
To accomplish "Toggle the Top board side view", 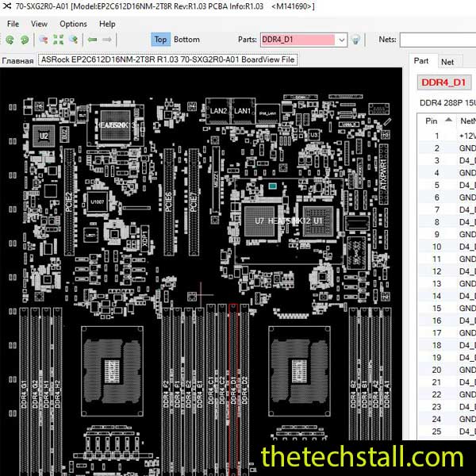I will (x=160, y=40).
